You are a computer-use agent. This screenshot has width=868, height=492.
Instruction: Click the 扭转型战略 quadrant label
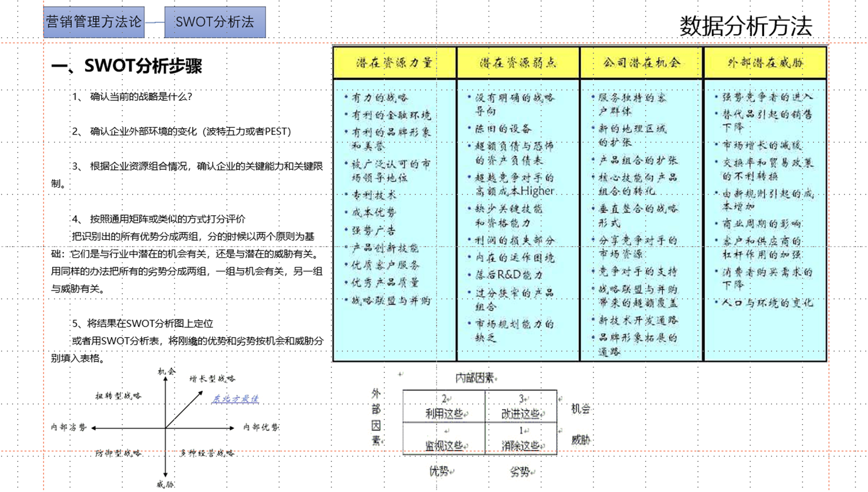[118, 396]
